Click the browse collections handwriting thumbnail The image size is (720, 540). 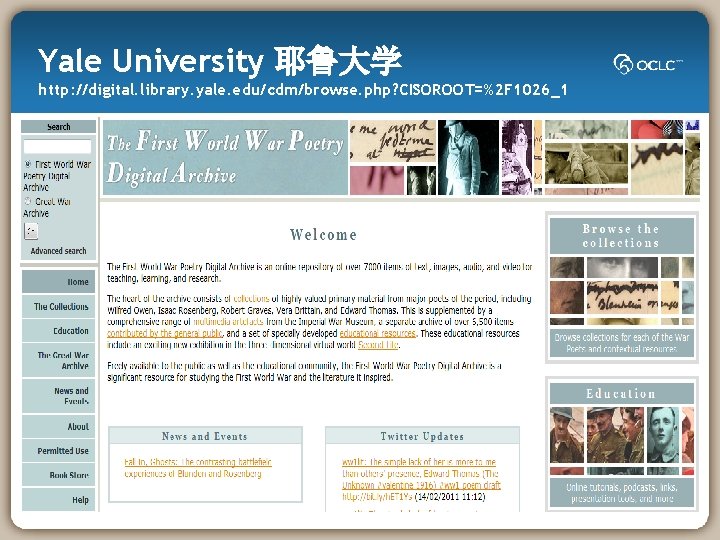(623, 297)
